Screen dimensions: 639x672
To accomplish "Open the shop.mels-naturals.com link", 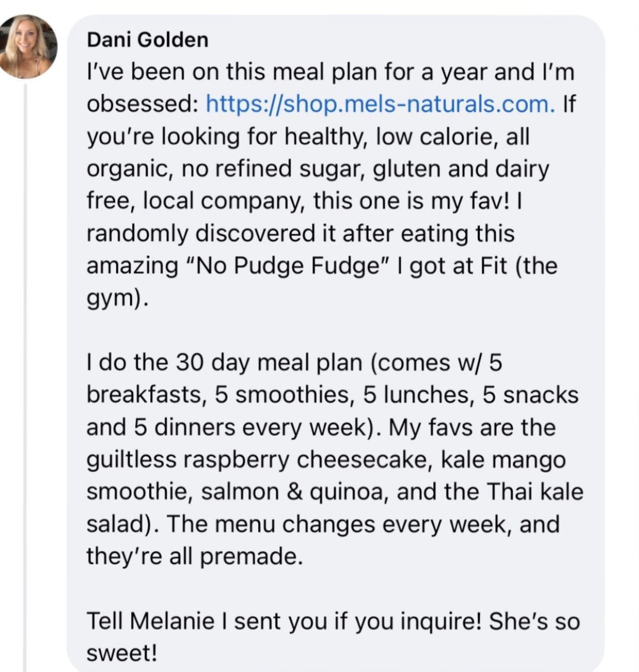I will (x=381, y=104).
